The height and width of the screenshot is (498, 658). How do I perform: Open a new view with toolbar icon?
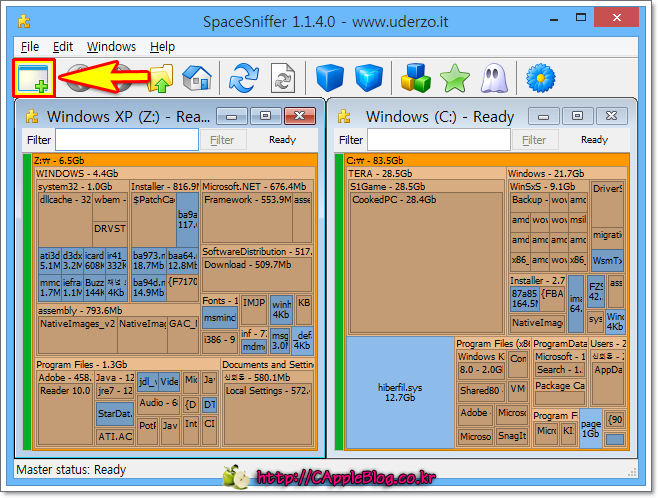click(x=34, y=78)
